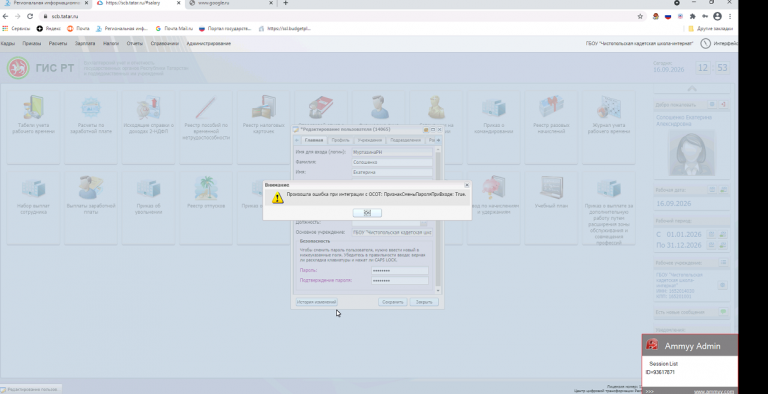
Task: Click Ammyy Admin session panel header
Action: pyautogui.click(x=690, y=345)
